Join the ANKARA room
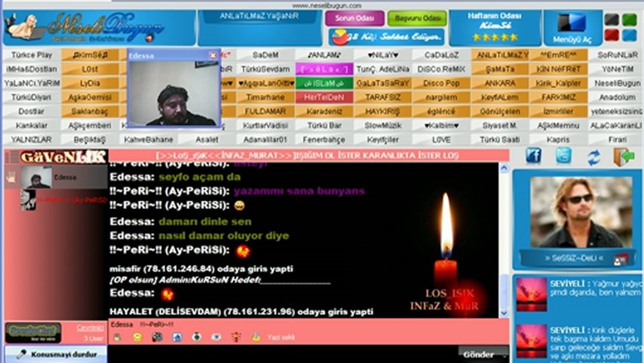The height and width of the screenshot is (363, 644). [499, 83]
